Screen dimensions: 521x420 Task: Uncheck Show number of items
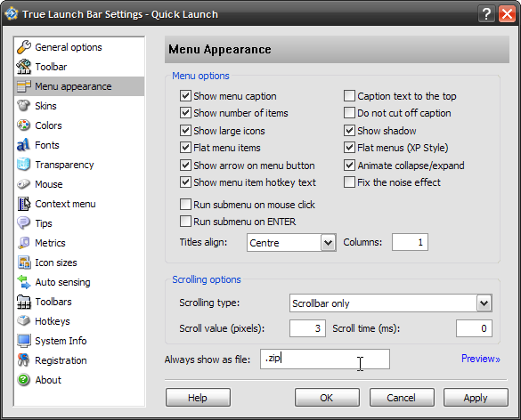[185, 113]
